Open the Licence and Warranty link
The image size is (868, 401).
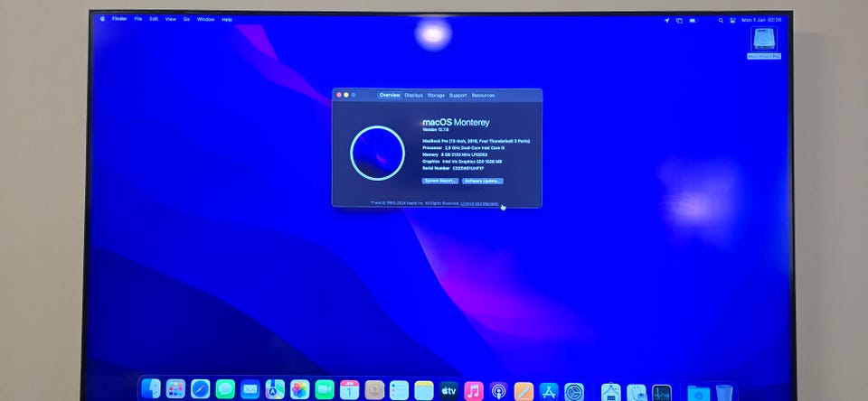click(x=479, y=203)
